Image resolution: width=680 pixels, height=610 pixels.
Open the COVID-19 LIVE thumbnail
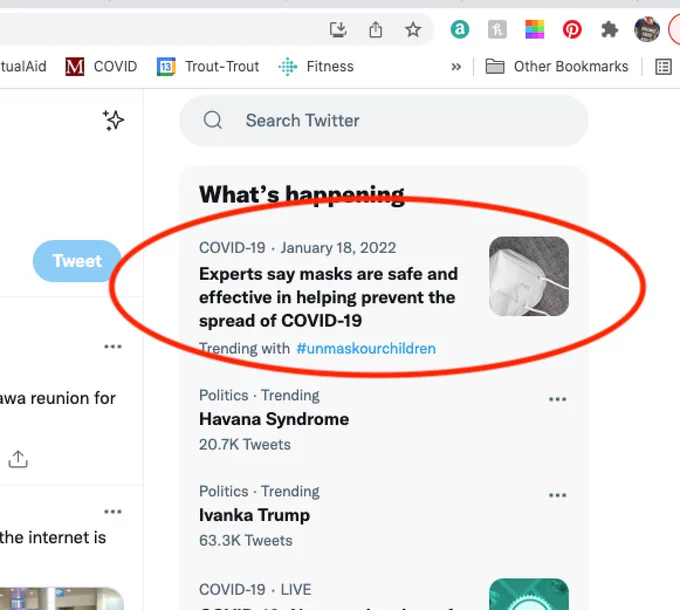(529, 594)
